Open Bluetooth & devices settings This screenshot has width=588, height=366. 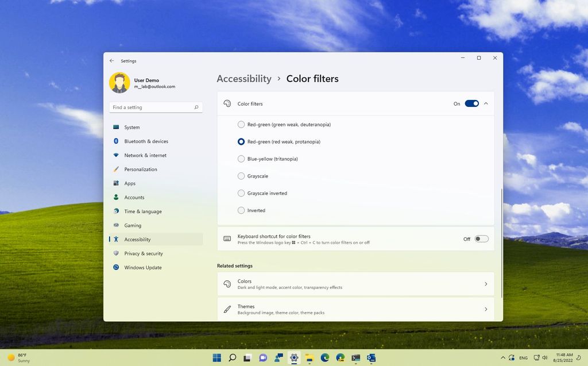(146, 141)
